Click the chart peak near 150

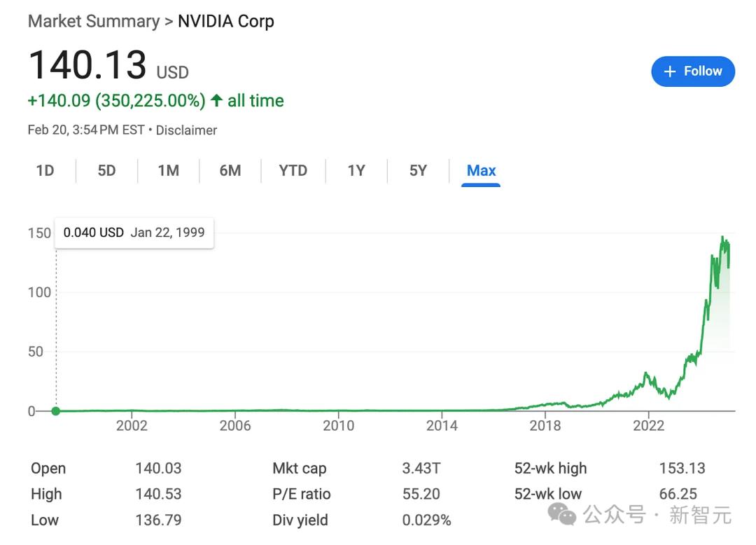pyautogui.click(x=722, y=238)
